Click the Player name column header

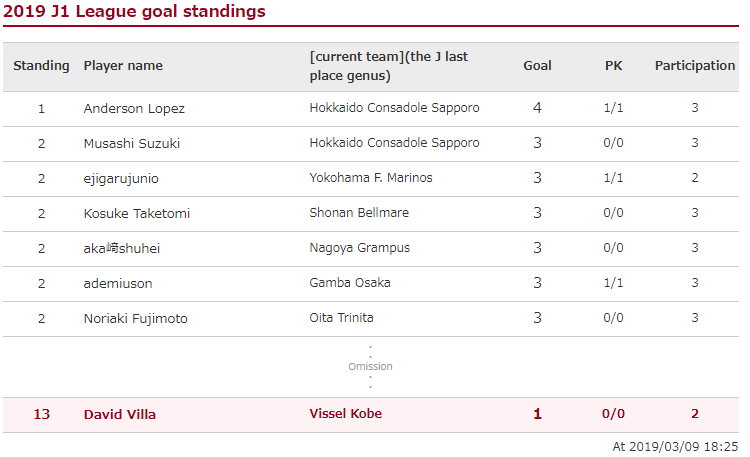[x=123, y=66]
